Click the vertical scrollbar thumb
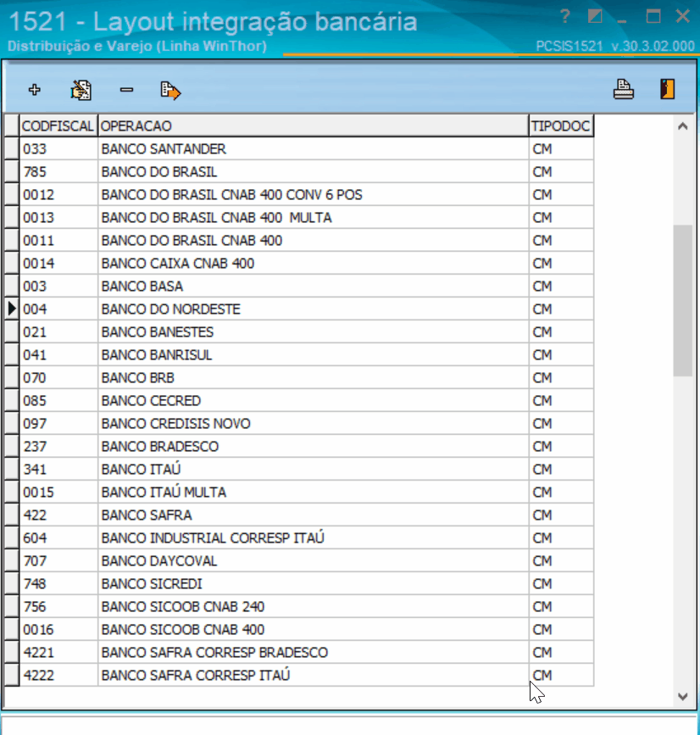700x735 pixels. (x=683, y=300)
